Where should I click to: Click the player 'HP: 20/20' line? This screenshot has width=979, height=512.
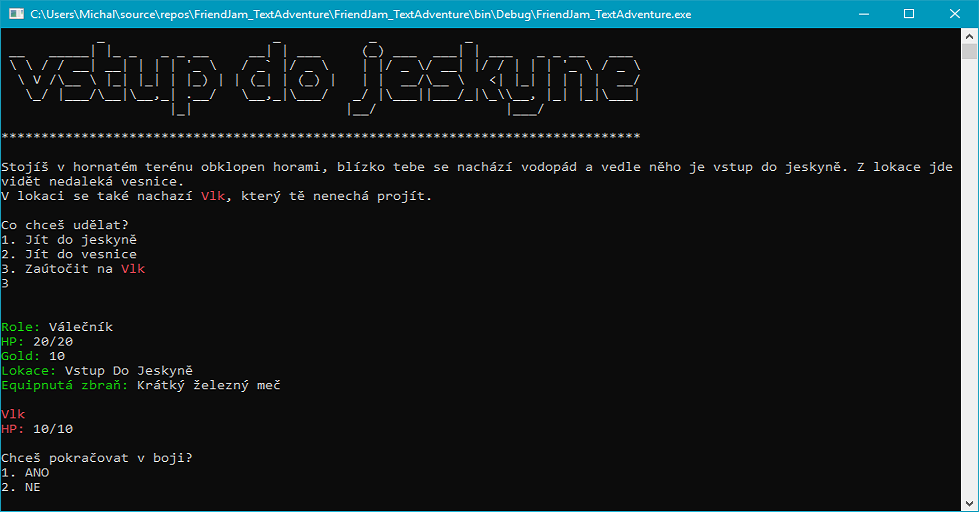[x=37, y=340]
